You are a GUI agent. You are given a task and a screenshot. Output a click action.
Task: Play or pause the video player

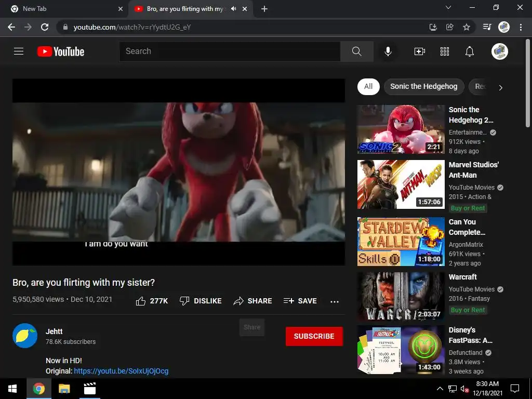(x=179, y=172)
